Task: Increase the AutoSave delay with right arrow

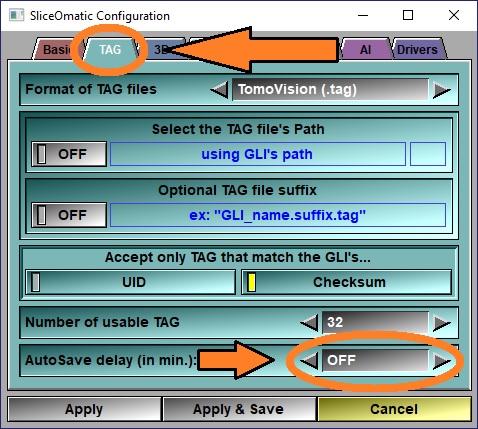Action: 442,361
